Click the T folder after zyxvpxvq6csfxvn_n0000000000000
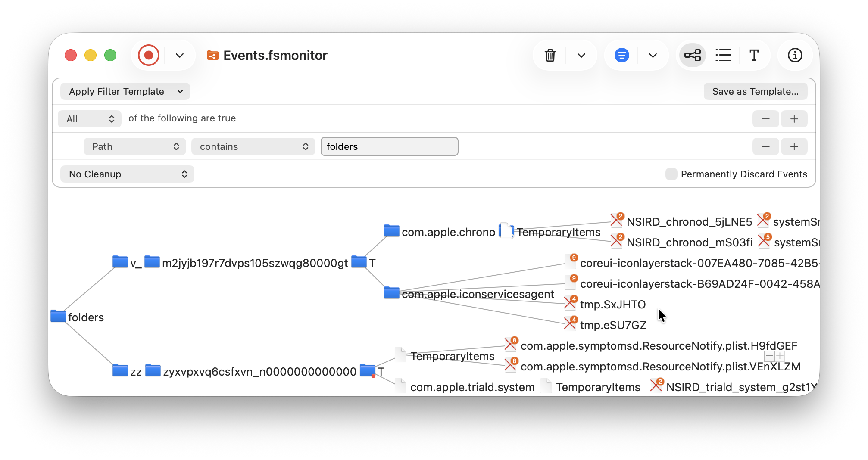The height and width of the screenshot is (460, 868). pyautogui.click(x=372, y=371)
